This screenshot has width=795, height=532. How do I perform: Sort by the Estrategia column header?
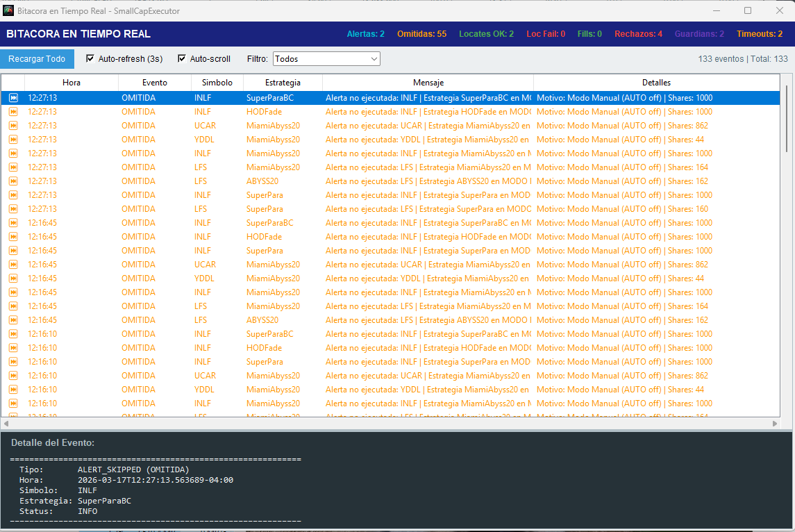point(283,83)
